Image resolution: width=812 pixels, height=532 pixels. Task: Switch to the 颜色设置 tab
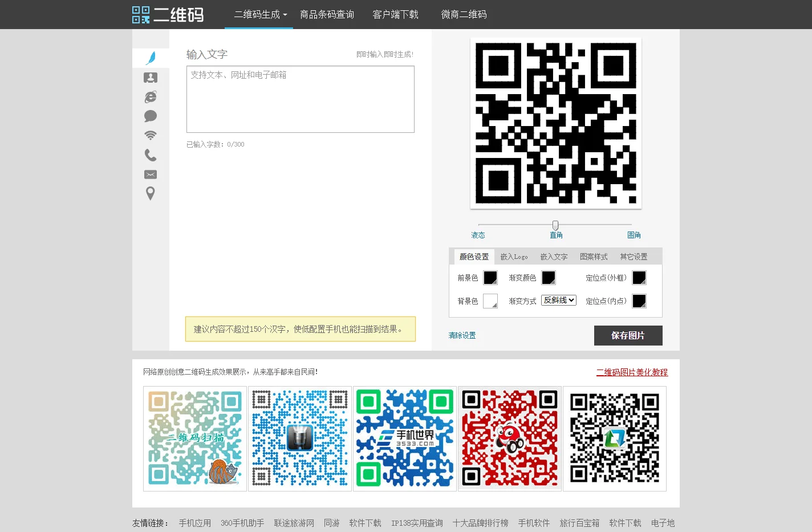click(474, 257)
